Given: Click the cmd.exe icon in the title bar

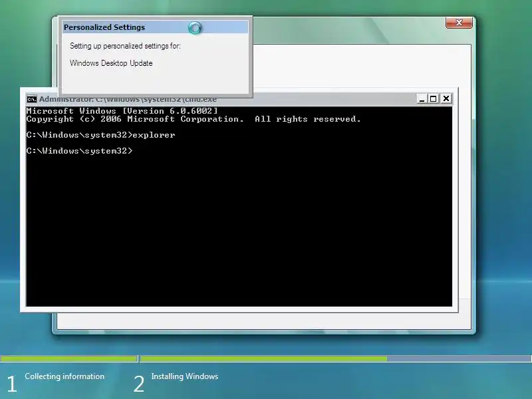Looking at the screenshot, I should click(31, 99).
